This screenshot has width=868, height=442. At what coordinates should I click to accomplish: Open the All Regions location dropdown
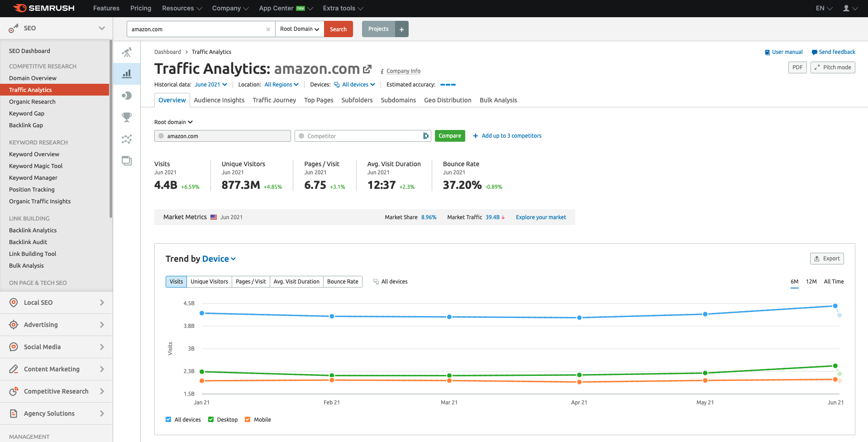click(281, 85)
